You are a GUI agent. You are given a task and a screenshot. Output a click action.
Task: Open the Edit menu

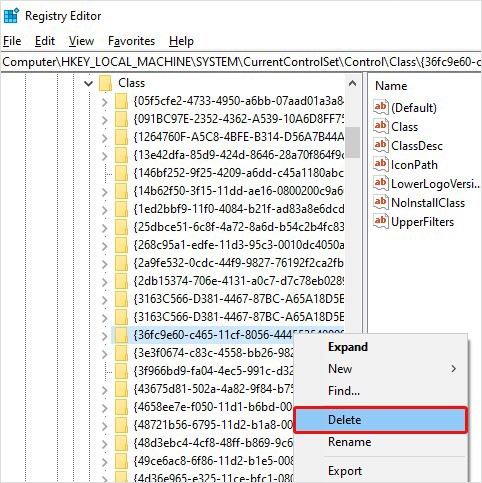45,41
